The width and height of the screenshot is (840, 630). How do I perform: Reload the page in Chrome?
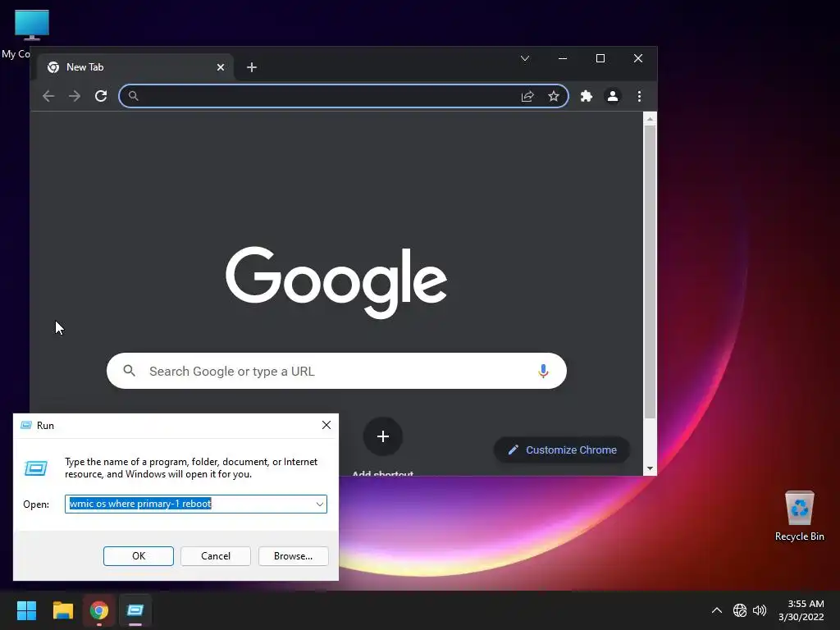pos(101,96)
